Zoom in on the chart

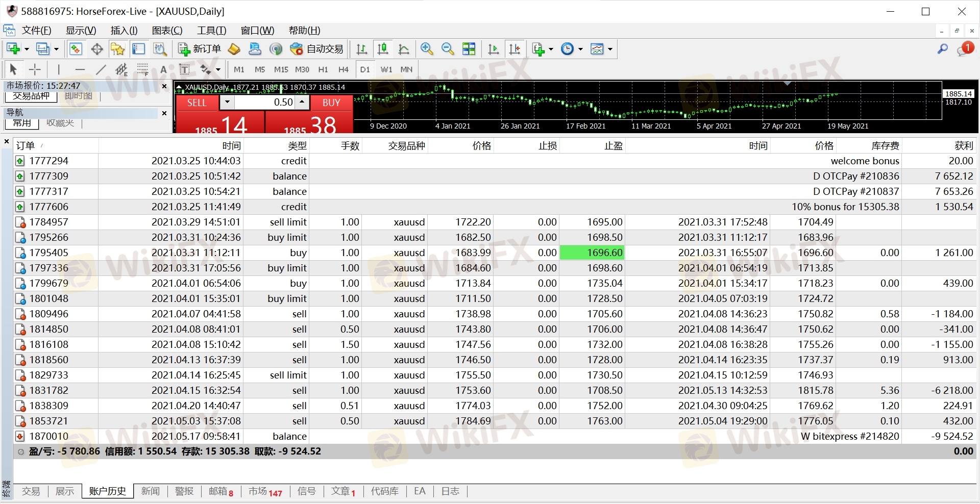(x=427, y=49)
